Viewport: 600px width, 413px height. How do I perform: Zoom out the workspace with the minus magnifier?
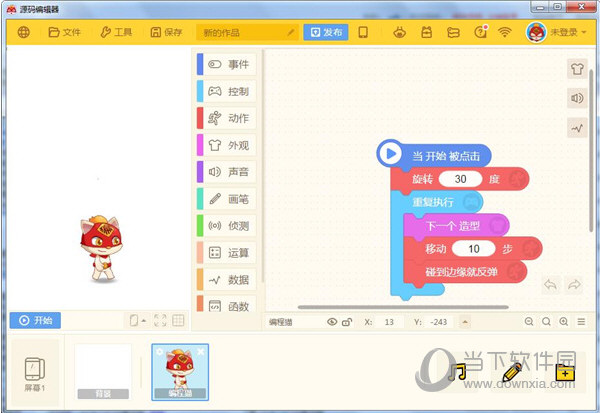(x=529, y=322)
